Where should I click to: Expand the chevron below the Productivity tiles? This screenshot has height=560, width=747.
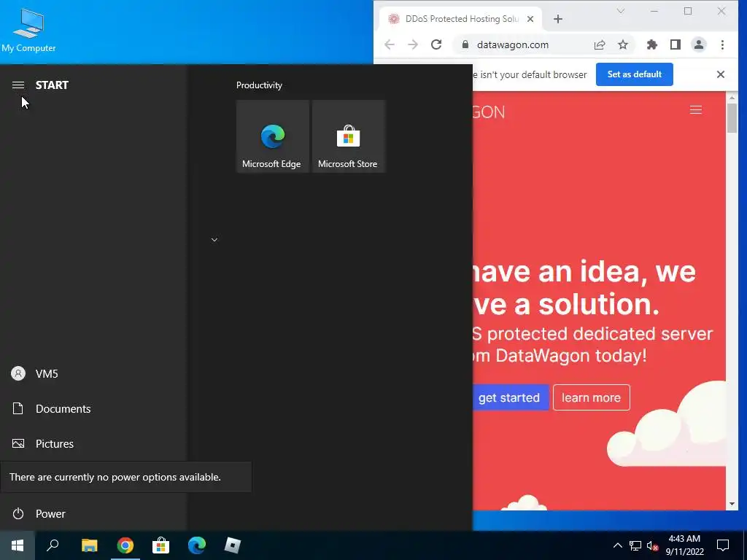point(214,239)
